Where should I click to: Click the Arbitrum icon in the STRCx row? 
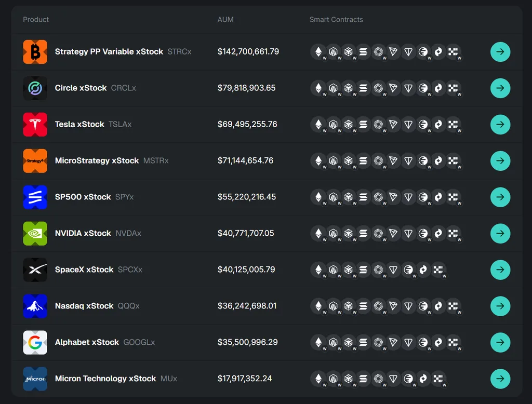[333, 52]
